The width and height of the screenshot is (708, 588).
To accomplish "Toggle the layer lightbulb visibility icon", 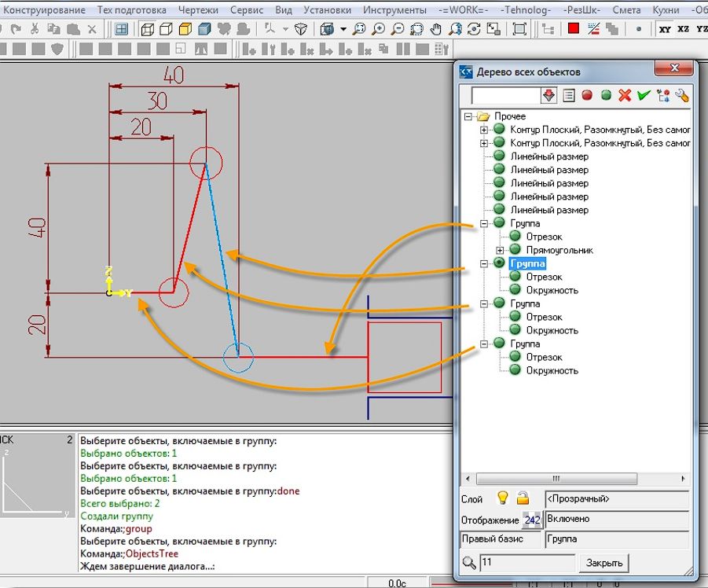I will (x=503, y=498).
